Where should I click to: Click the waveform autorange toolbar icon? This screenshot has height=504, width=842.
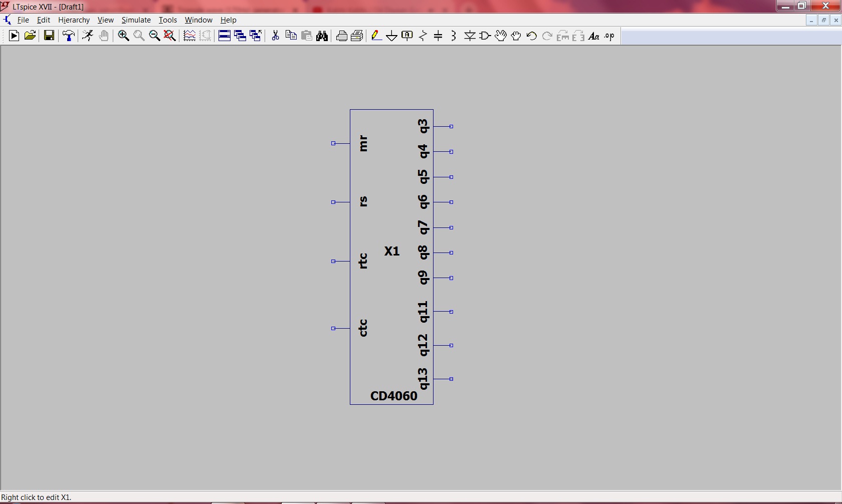pyautogui.click(x=189, y=36)
